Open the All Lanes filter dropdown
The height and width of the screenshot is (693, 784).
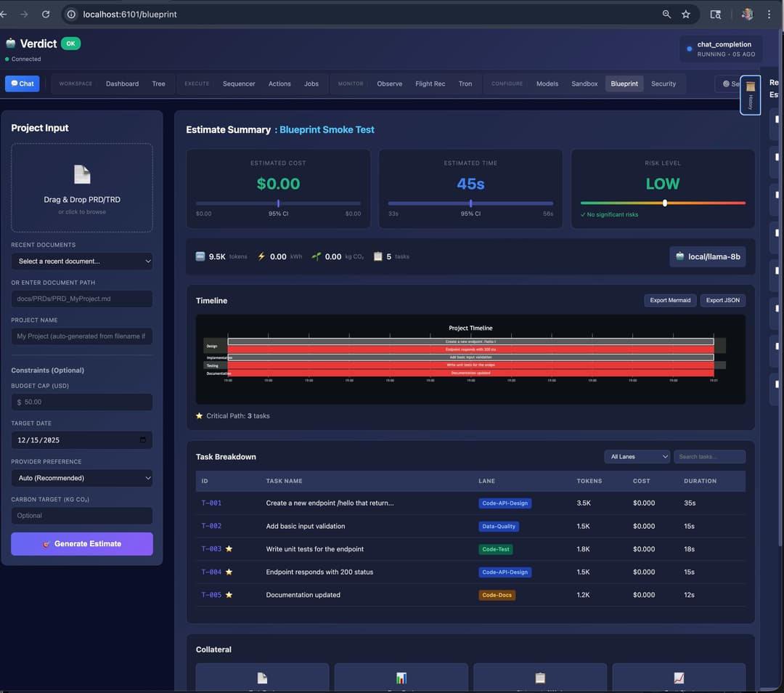click(x=637, y=456)
